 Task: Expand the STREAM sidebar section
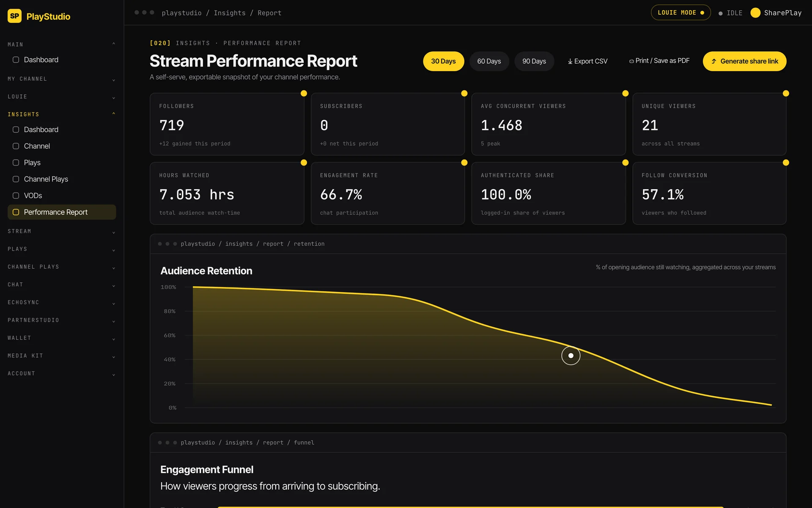[61, 232]
